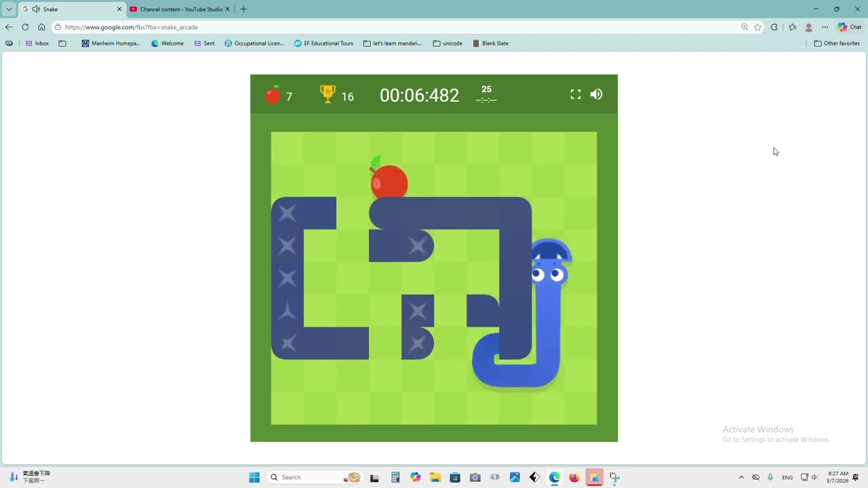
Task: Open a new browser tab
Action: point(243,9)
